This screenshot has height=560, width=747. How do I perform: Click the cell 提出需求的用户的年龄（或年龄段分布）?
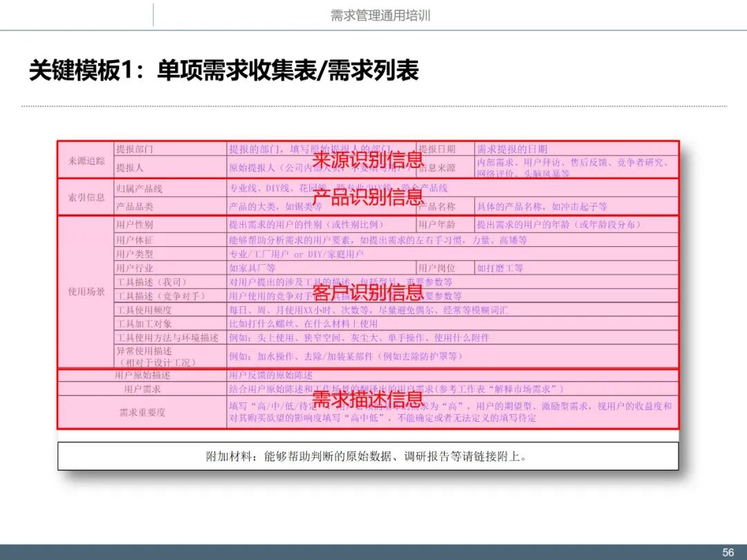click(x=576, y=224)
